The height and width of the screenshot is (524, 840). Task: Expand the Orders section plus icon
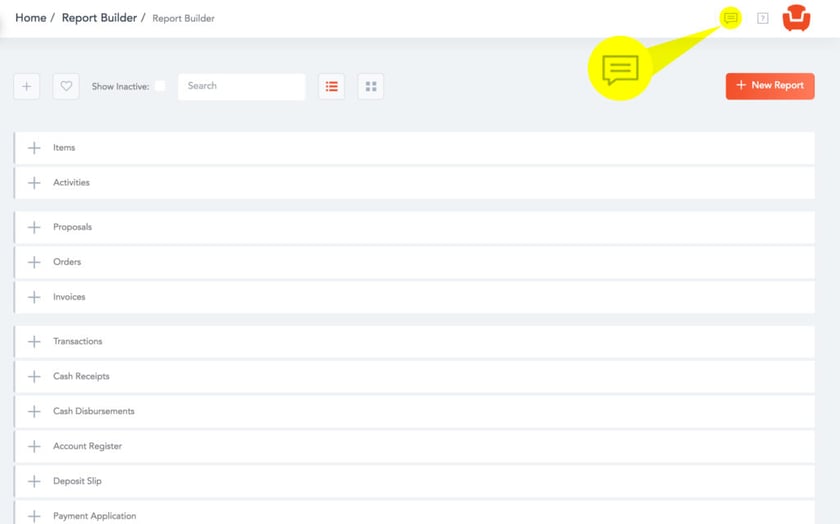34,262
